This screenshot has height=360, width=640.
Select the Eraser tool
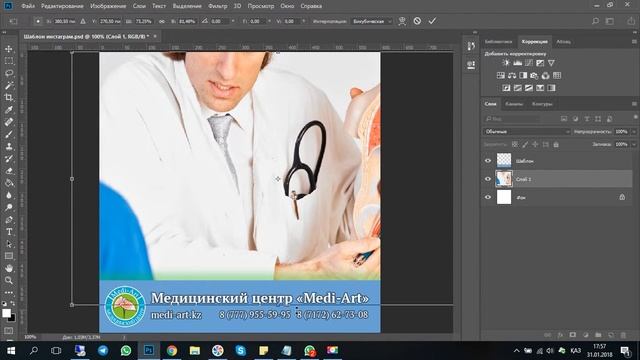coord(9,171)
